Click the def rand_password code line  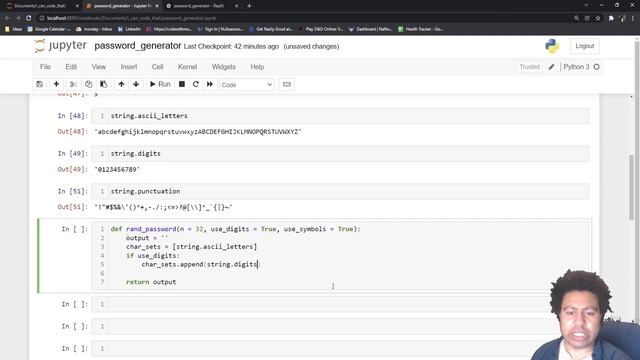click(x=236, y=229)
